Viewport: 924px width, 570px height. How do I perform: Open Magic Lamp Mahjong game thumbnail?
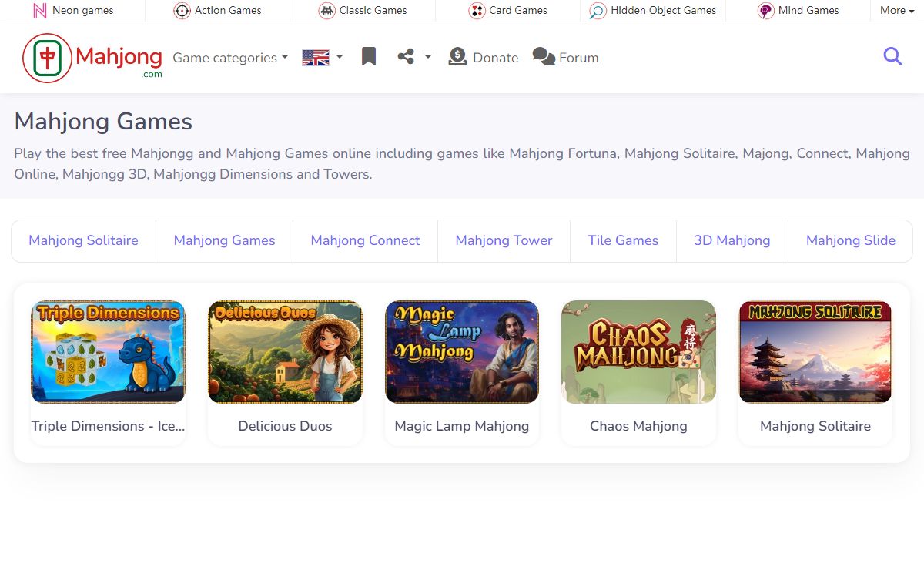(462, 352)
